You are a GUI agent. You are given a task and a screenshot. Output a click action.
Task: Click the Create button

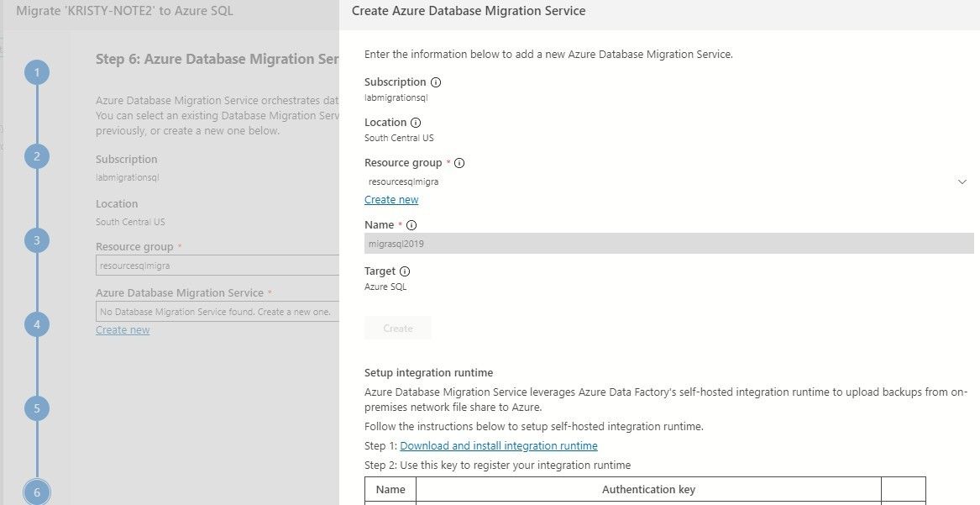coord(397,329)
